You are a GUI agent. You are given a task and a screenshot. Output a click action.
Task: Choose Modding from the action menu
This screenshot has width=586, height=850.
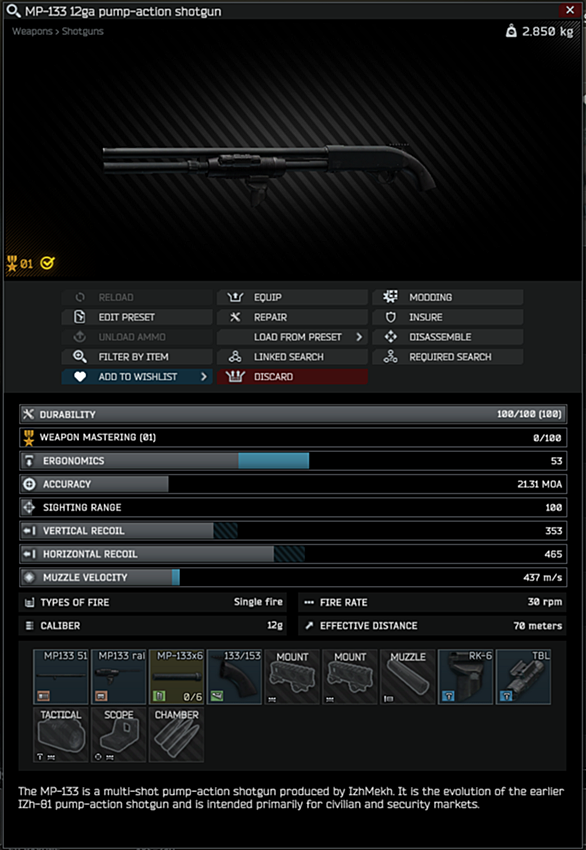click(x=448, y=298)
